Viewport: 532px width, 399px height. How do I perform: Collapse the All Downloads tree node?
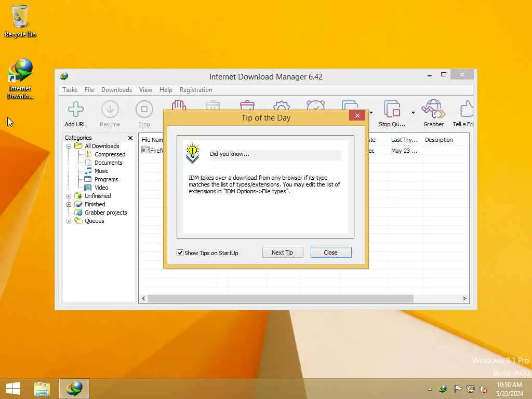click(x=69, y=146)
